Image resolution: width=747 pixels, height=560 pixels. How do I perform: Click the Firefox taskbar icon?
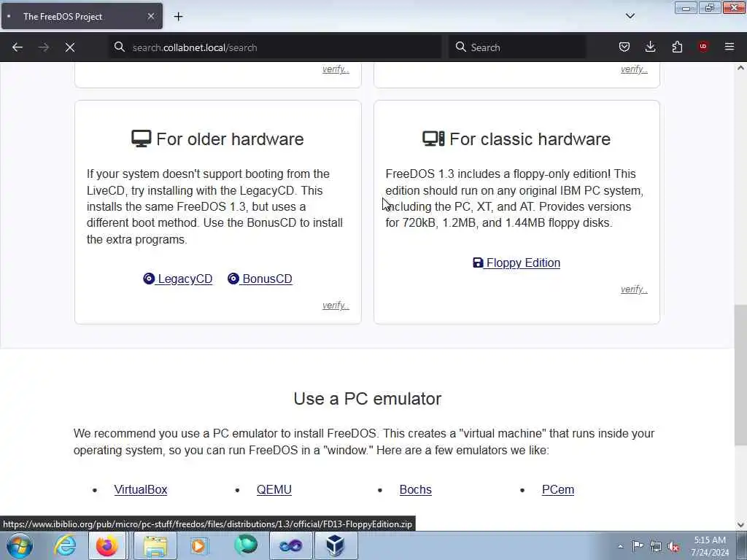pos(107,545)
